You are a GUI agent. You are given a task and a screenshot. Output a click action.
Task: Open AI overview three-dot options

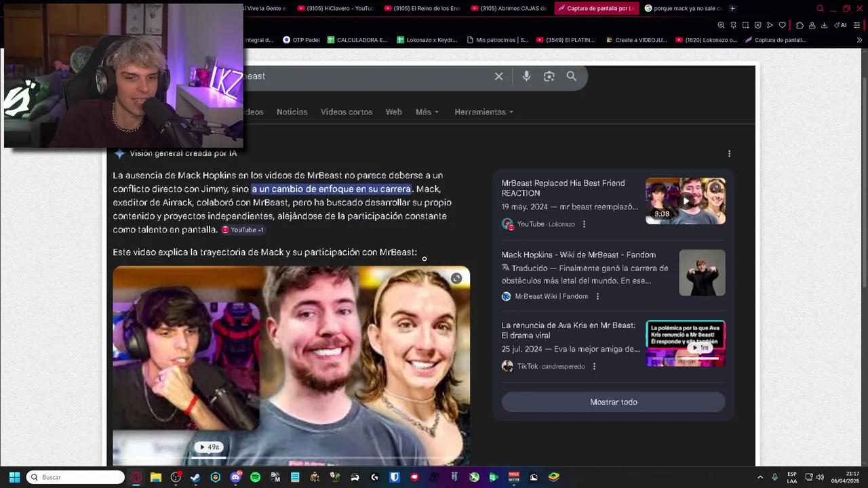pos(729,154)
